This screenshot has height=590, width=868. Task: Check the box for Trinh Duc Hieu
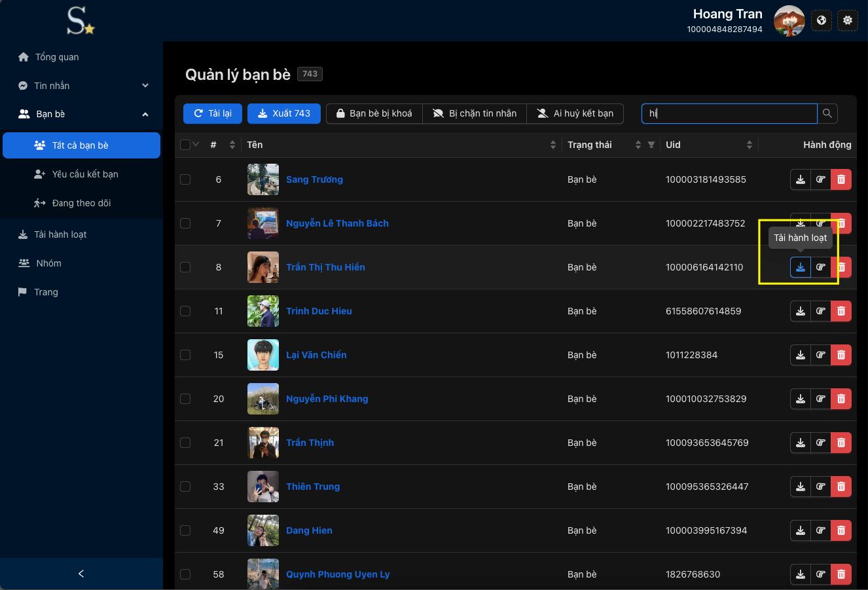point(185,311)
